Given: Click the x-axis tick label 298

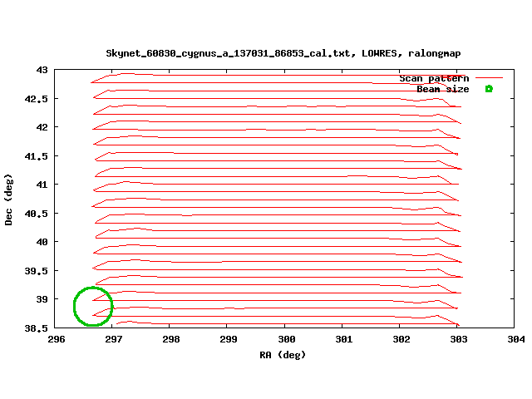Looking at the screenshot, I should click(171, 339).
